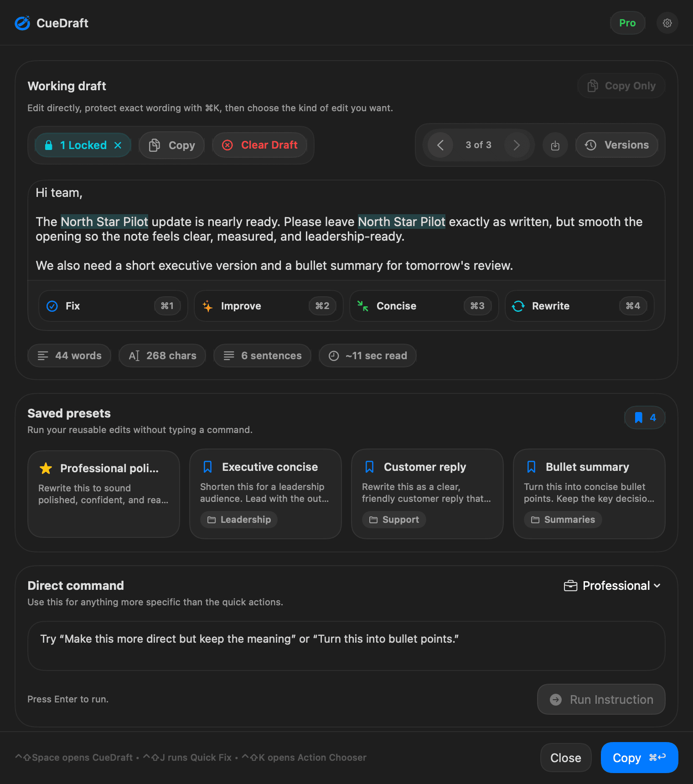
Task: Go to next version with right chevron
Action: (x=517, y=145)
